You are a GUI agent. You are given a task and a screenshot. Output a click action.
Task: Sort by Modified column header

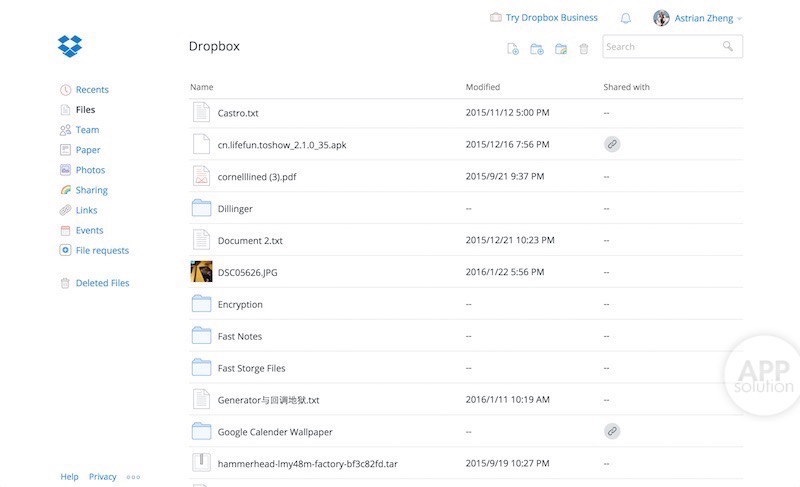pos(483,87)
